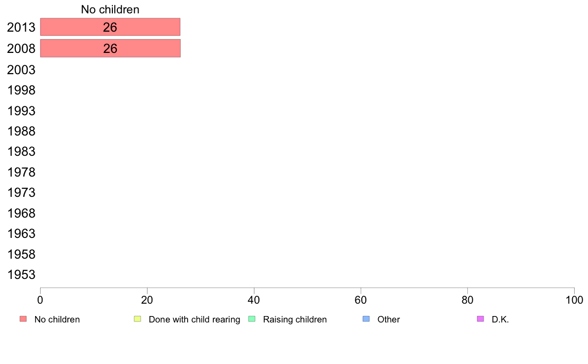This screenshot has height=364, width=588.
Task: Click the red No children legend swatch
Action: pyautogui.click(x=23, y=319)
